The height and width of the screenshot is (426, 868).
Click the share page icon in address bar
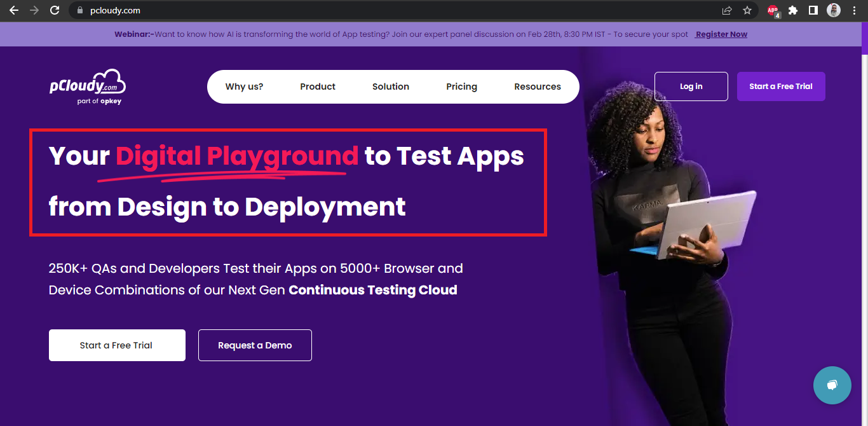727,10
